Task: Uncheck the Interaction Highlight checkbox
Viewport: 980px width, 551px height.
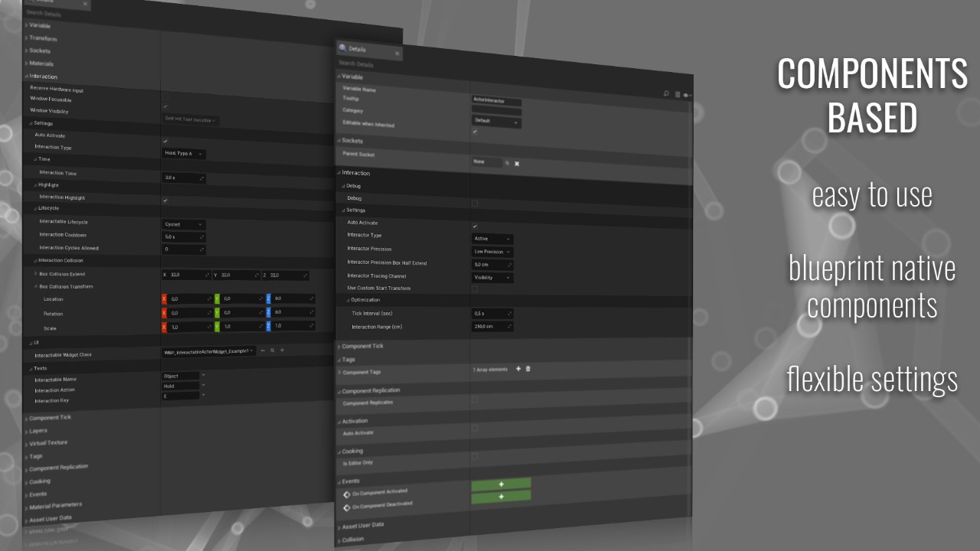Action: pos(165,201)
